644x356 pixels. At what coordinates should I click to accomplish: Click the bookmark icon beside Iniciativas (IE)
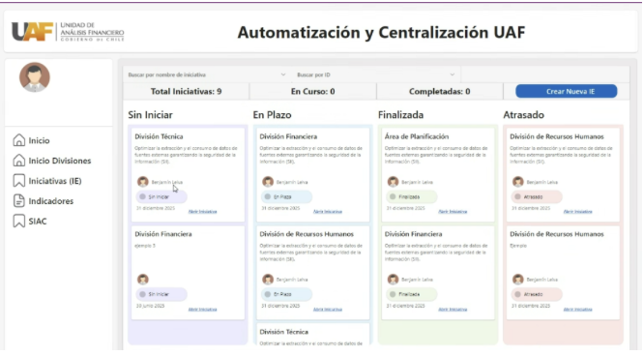(x=19, y=181)
